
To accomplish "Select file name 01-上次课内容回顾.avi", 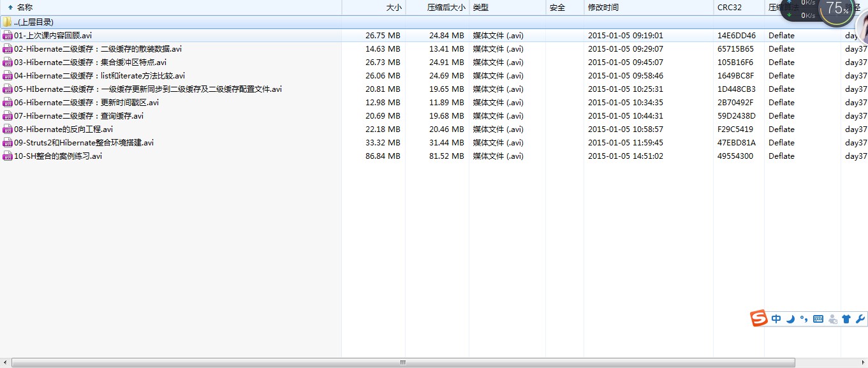I will [x=53, y=36].
